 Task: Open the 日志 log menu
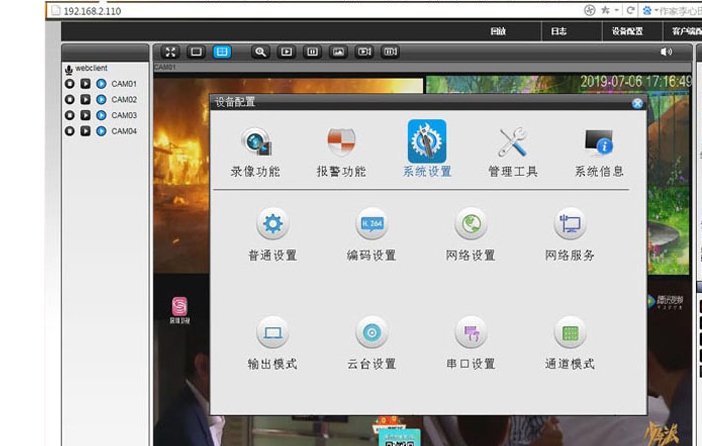point(559,32)
